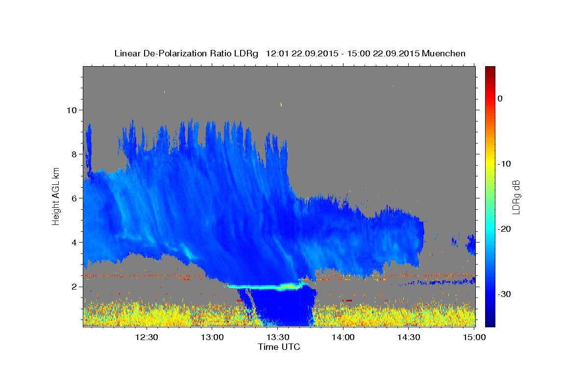Click the colorbar value 0

click(x=500, y=98)
